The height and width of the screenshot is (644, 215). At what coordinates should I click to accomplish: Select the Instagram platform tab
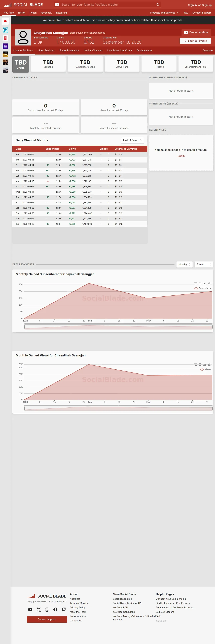[x=61, y=13]
